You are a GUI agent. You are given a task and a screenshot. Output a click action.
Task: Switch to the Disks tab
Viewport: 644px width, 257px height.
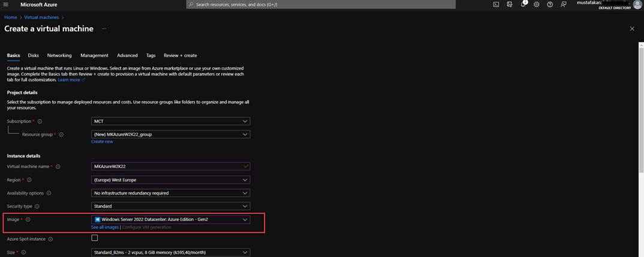(x=34, y=55)
